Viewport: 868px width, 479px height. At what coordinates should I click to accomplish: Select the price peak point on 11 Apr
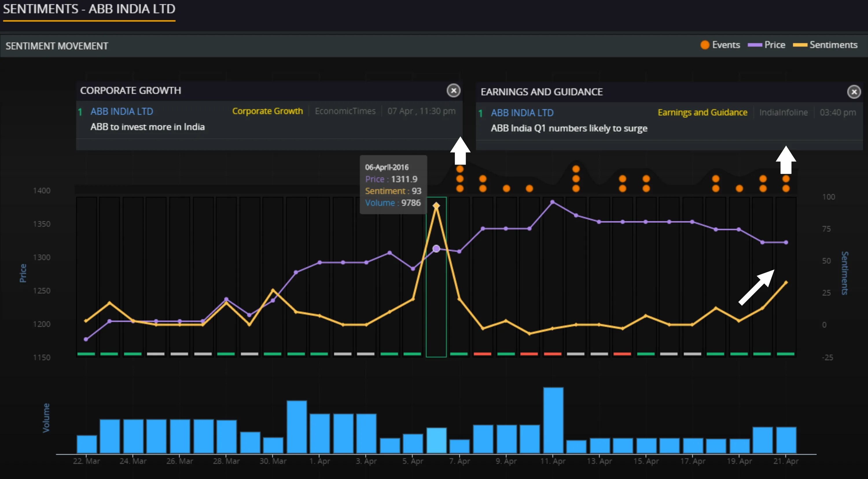pos(553,202)
